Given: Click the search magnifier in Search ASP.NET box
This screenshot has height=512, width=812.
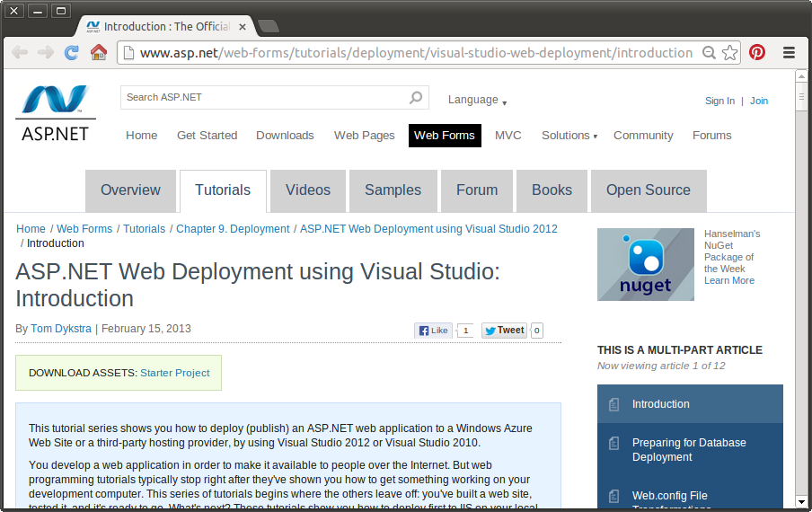Looking at the screenshot, I should click(415, 97).
